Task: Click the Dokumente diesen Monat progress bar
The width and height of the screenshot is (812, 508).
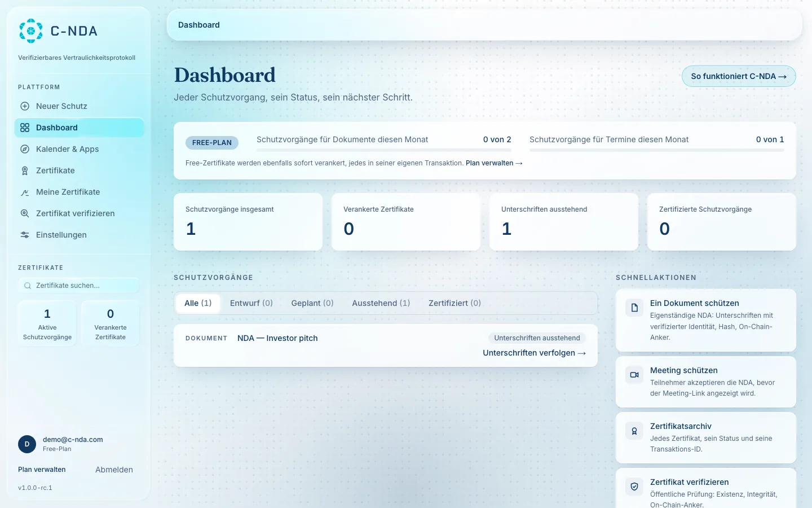Action: [x=384, y=150]
